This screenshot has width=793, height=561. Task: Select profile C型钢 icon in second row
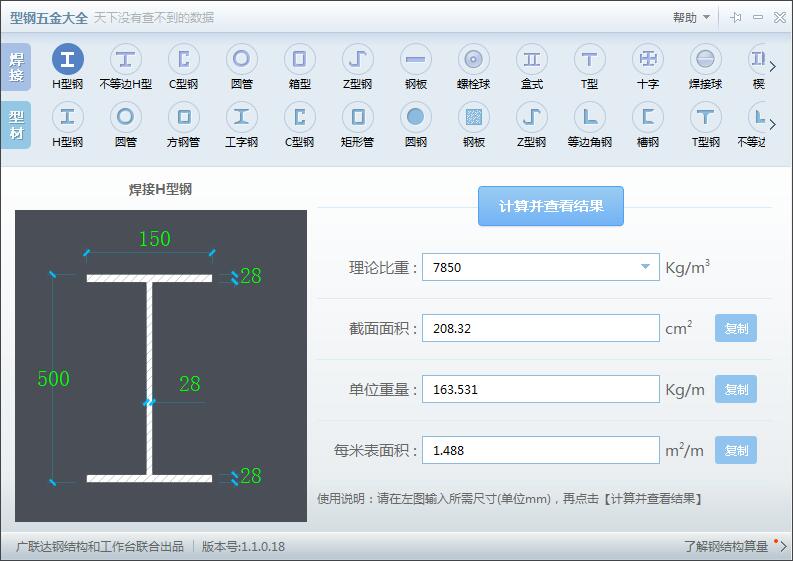(x=299, y=117)
